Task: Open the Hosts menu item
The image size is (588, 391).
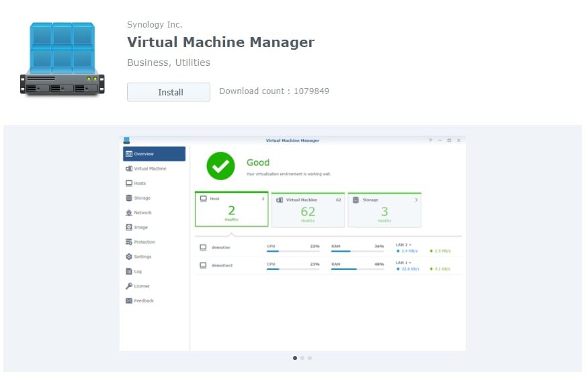Action: [154, 183]
